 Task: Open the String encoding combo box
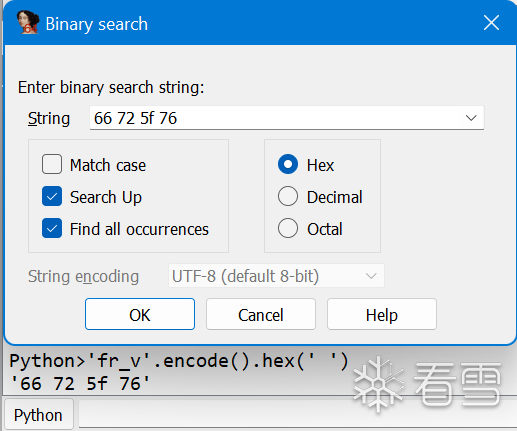(x=276, y=276)
